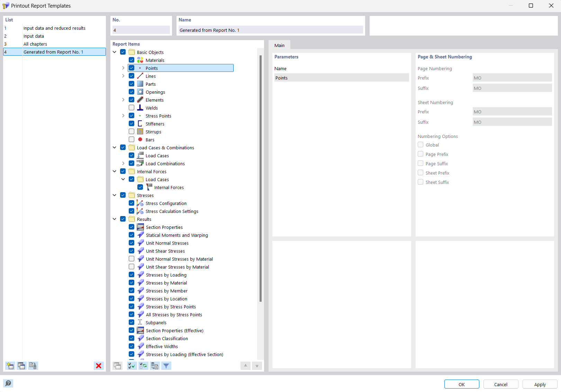Click the Materials icon in the tree
Image resolution: width=561 pixels, height=392 pixels.
pyautogui.click(x=140, y=60)
